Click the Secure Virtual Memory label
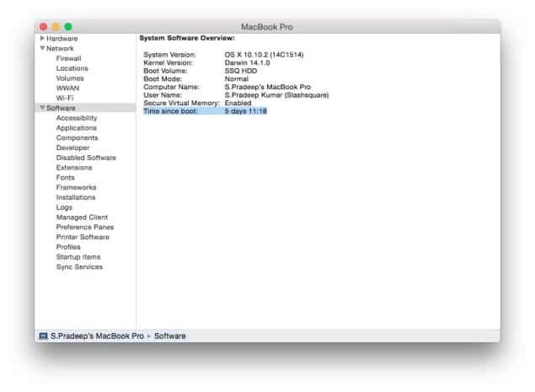 pyautogui.click(x=181, y=103)
